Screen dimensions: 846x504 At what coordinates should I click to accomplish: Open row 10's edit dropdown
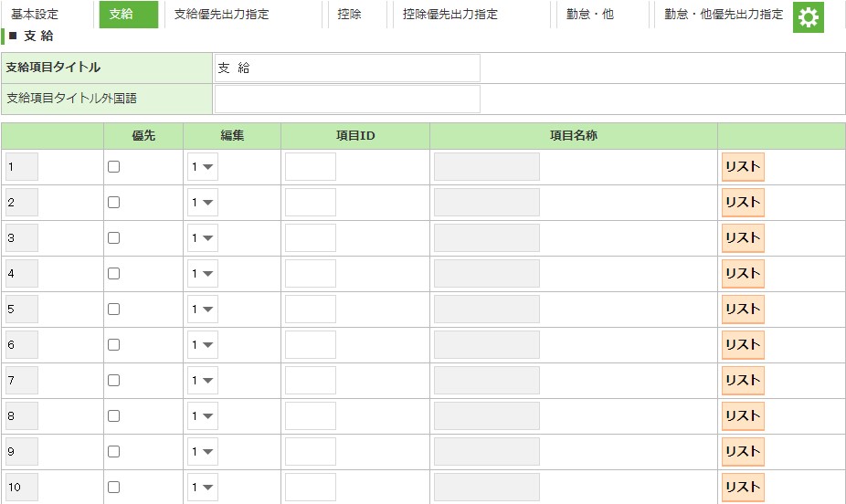point(203,488)
